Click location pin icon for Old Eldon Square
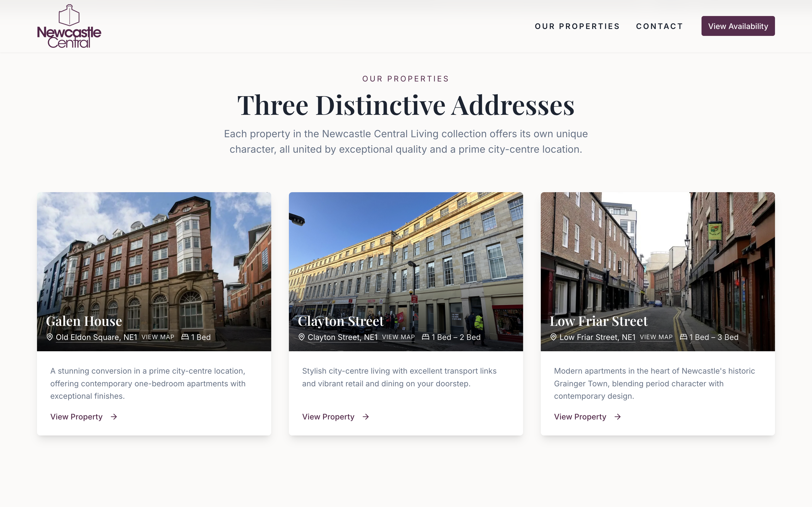This screenshot has height=507, width=812. click(x=50, y=337)
